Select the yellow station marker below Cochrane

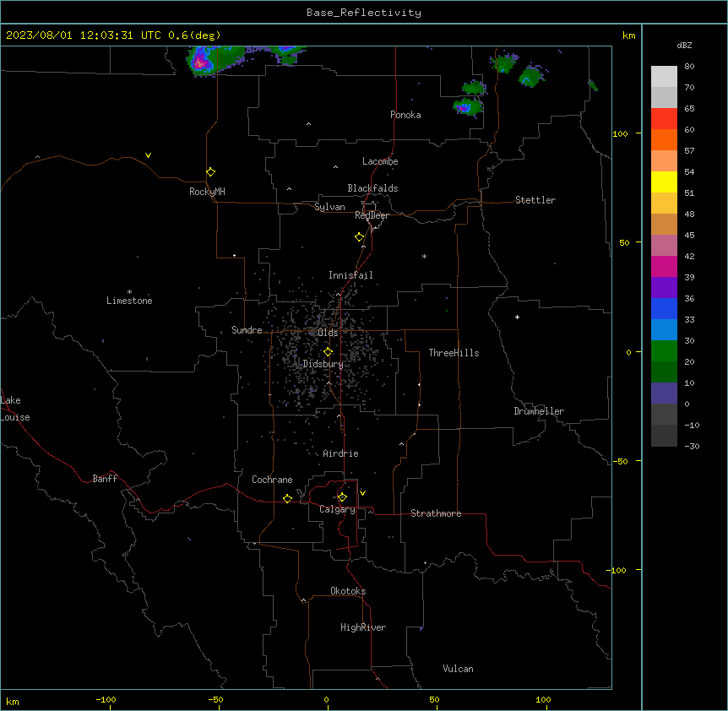287,499
